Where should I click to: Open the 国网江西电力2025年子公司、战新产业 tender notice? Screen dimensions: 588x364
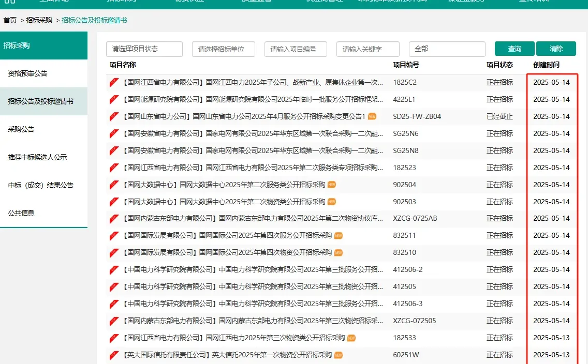253,82
